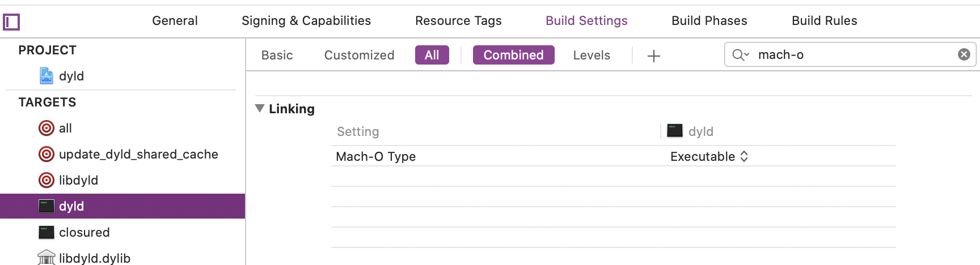This screenshot has height=265, width=980.
Task: Switch to Combined settings view
Action: point(513,55)
